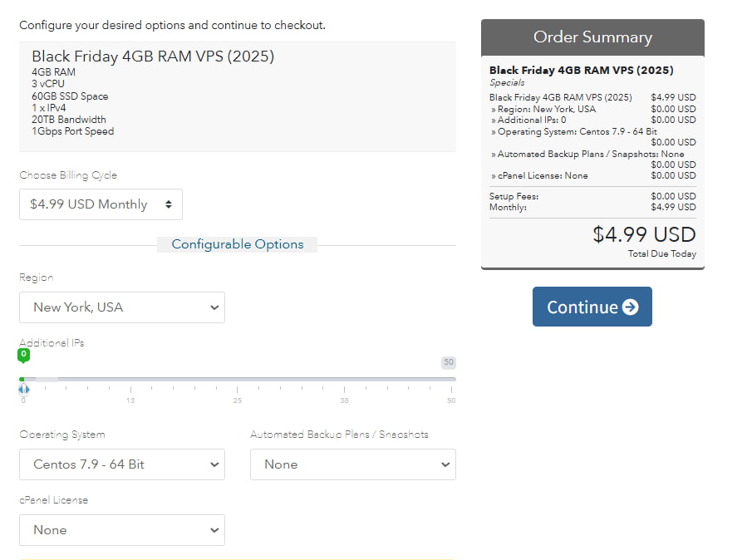Click the green 0 value bubble above slider

[x=23, y=355]
